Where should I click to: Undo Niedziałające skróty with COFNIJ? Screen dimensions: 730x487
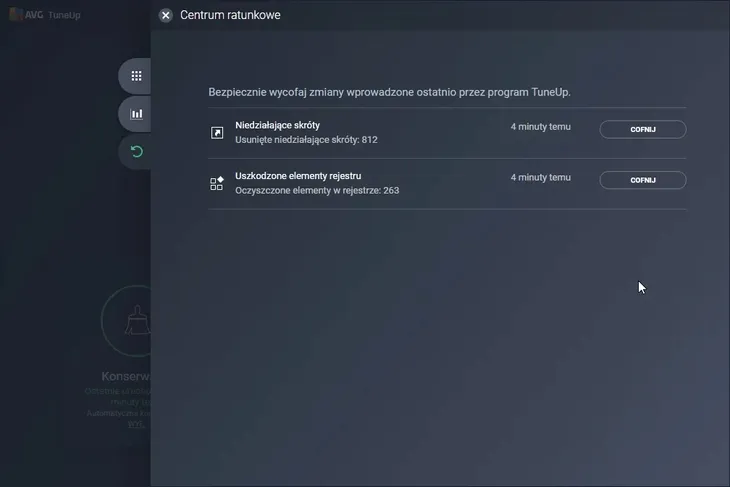pos(642,129)
